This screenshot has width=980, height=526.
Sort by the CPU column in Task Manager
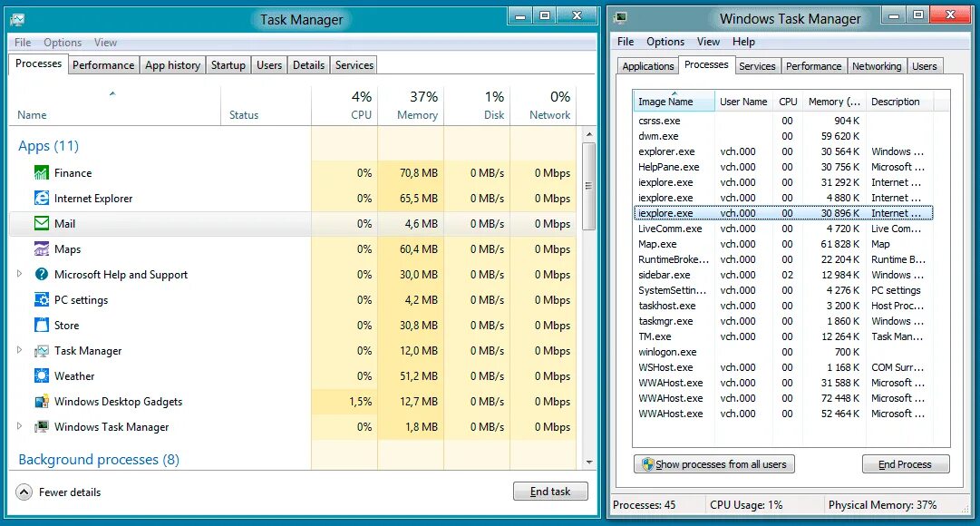[344, 105]
